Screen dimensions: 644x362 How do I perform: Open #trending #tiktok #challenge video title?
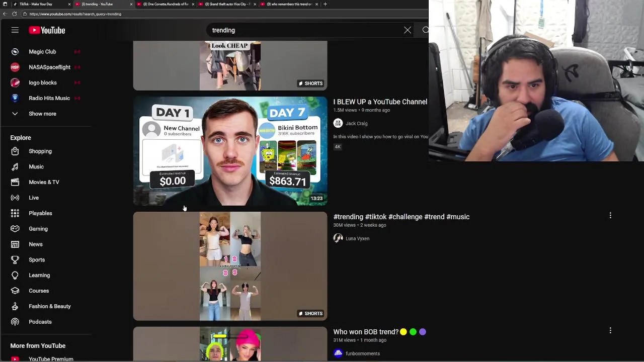point(401,217)
